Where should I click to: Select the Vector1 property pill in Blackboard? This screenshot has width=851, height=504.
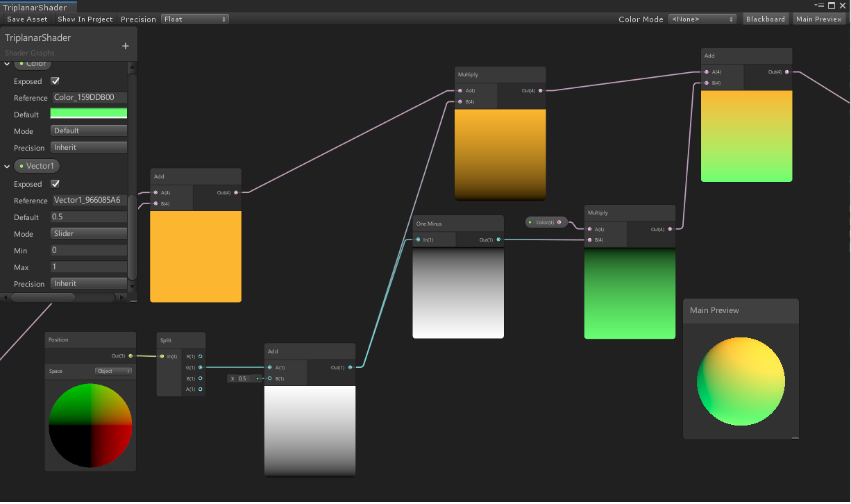pos(37,166)
